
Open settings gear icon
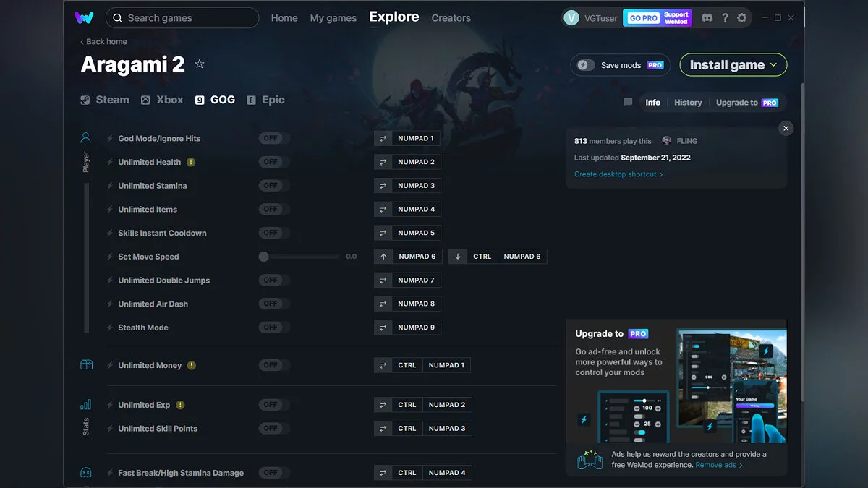tap(741, 18)
